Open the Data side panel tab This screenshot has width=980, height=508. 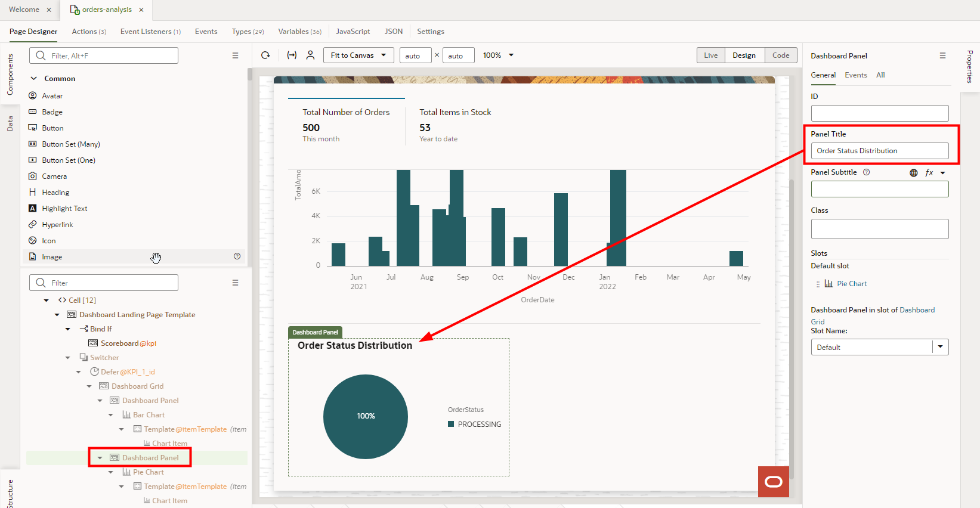click(10, 123)
